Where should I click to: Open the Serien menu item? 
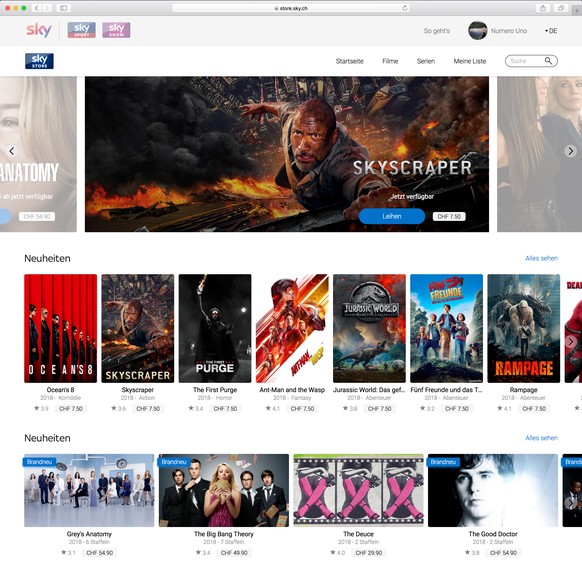pos(426,61)
